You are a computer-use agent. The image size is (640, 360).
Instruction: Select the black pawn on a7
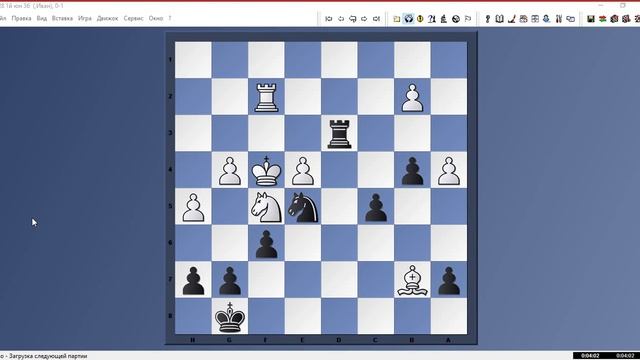coord(449,281)
